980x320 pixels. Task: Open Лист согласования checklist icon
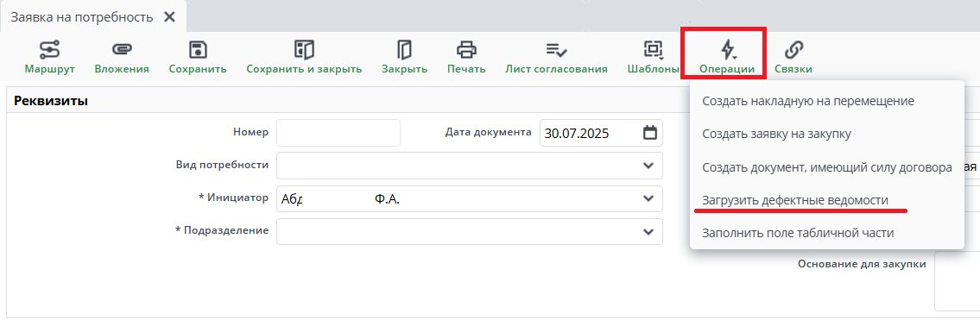(556, 49)
